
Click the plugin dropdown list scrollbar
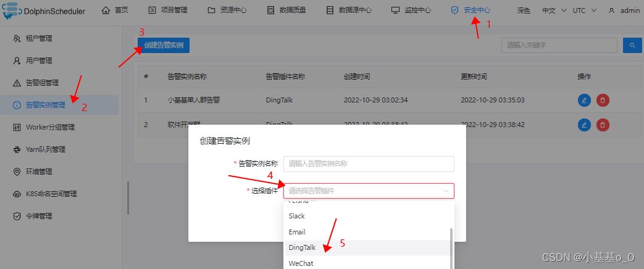[451, 249]
